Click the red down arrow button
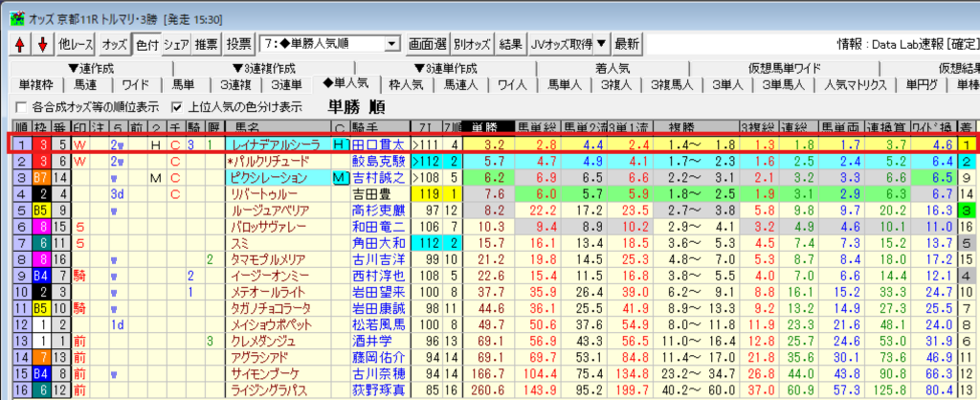Viewport: 980px width, 400px height. point(41,44)
